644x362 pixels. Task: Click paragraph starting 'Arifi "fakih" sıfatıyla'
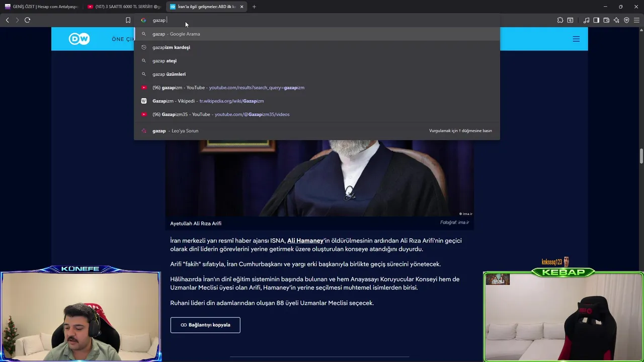click(305, 264)
